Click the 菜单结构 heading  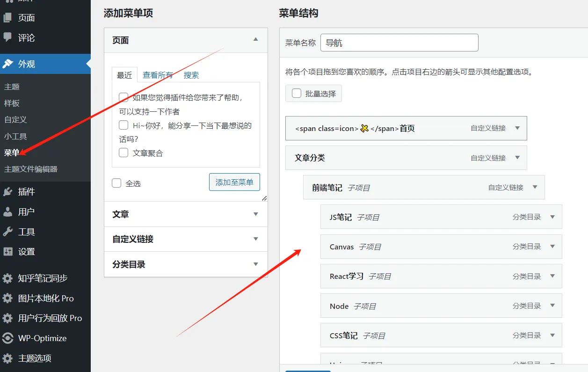coord(298,13)
